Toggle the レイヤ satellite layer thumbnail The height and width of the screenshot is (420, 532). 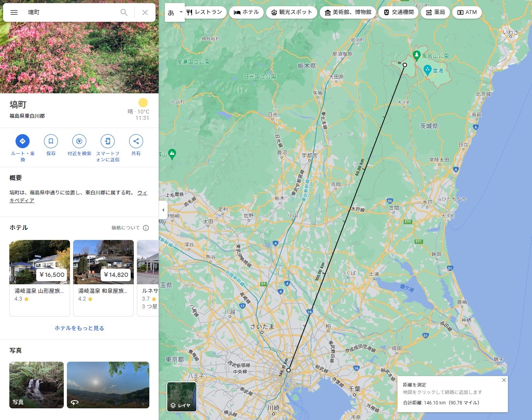click(x=182, y=396)
